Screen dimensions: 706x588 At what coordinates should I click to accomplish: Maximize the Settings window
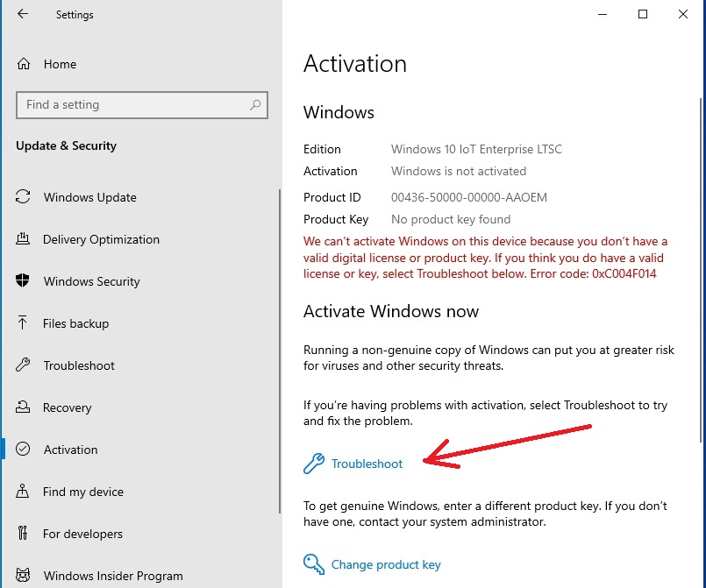pos(643,14)
